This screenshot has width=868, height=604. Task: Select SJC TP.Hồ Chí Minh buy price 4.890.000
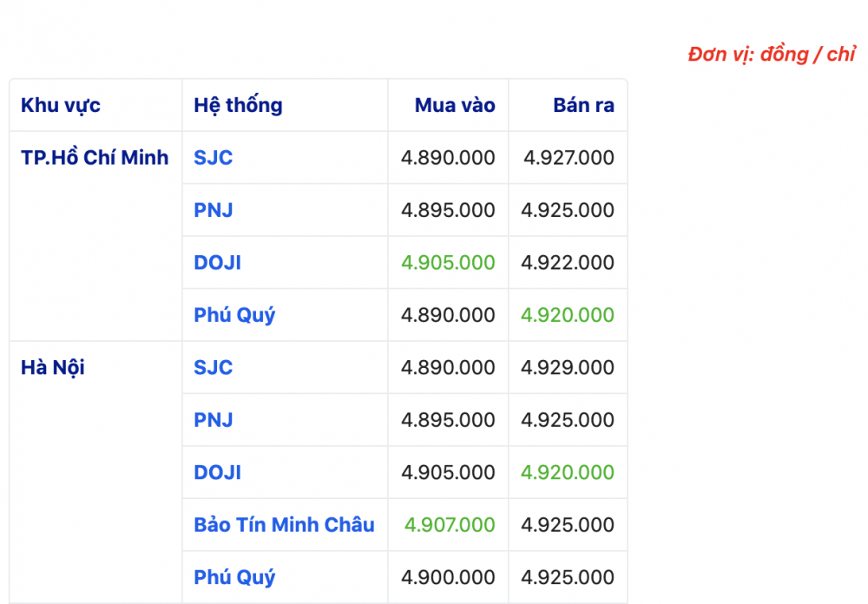tap(448, 158)
